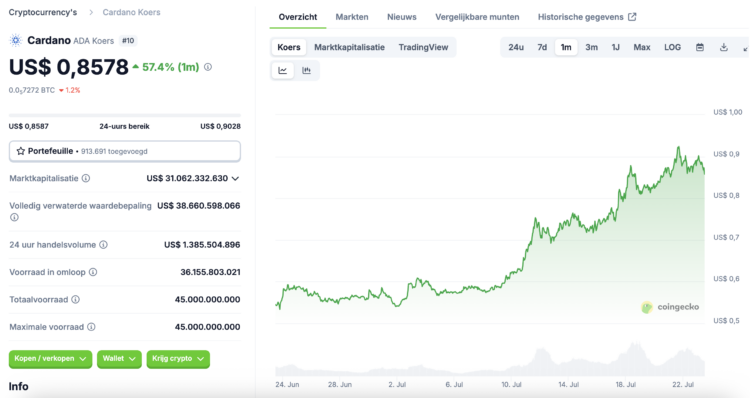The height and width of the screenshot is (398, 750).
Task: Select the candlestick chart view icon
Action: point(307,70)
